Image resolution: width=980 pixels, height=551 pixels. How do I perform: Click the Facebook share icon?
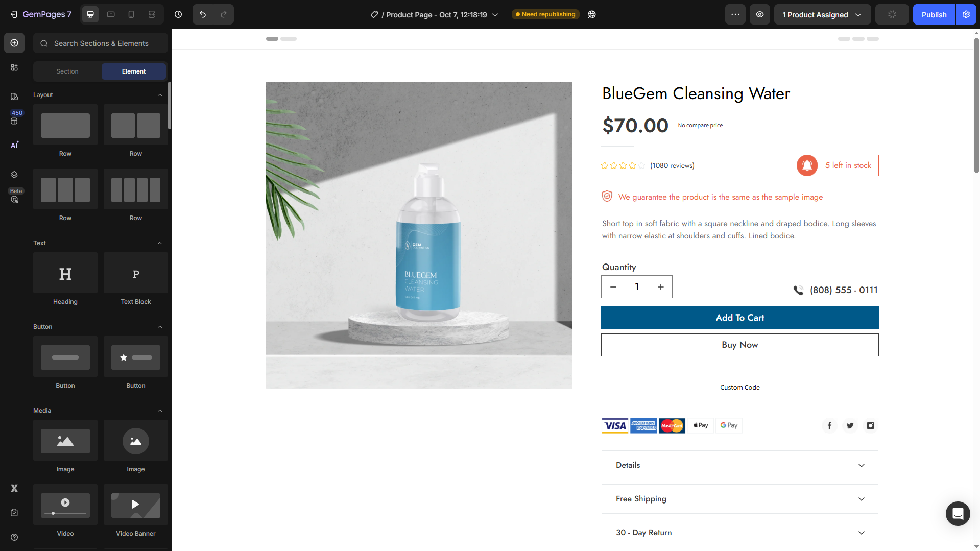coord(829,425)
